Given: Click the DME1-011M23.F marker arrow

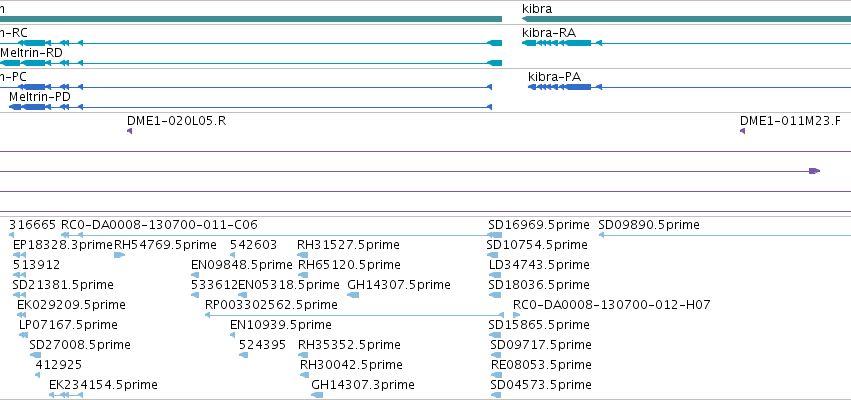Looking at the screenshot, I should click(742, 131).
